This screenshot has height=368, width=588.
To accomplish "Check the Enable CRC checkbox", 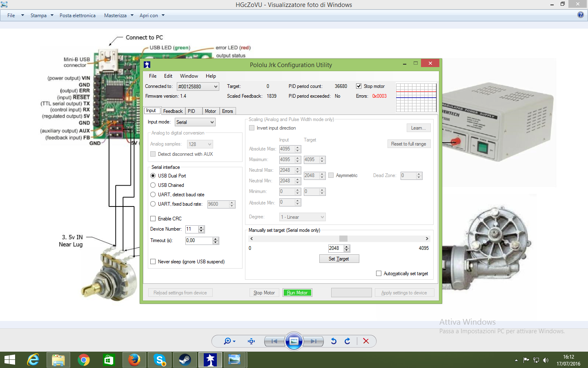I will [x=153, y=219].
